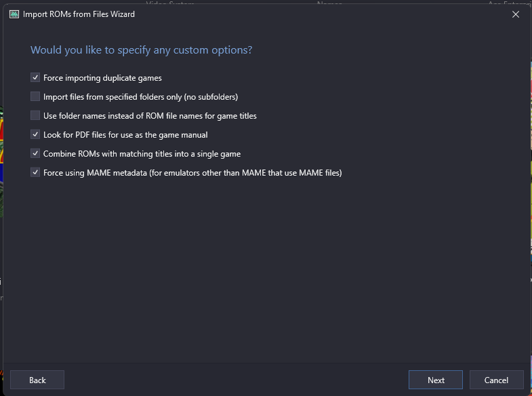Click the 'Combine ROMs with matching titles' label
Image resolution: width=532 pixels, height=396 pixels.
point(142,154)
